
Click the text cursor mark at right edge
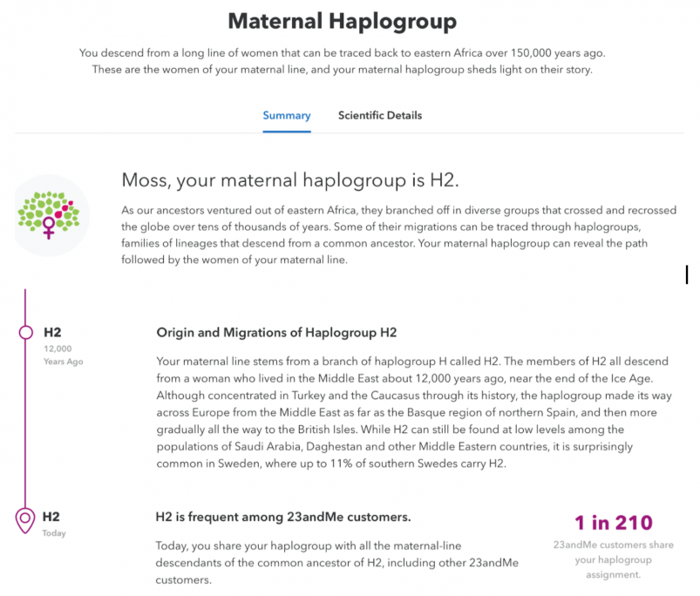(x=687, y=274)
